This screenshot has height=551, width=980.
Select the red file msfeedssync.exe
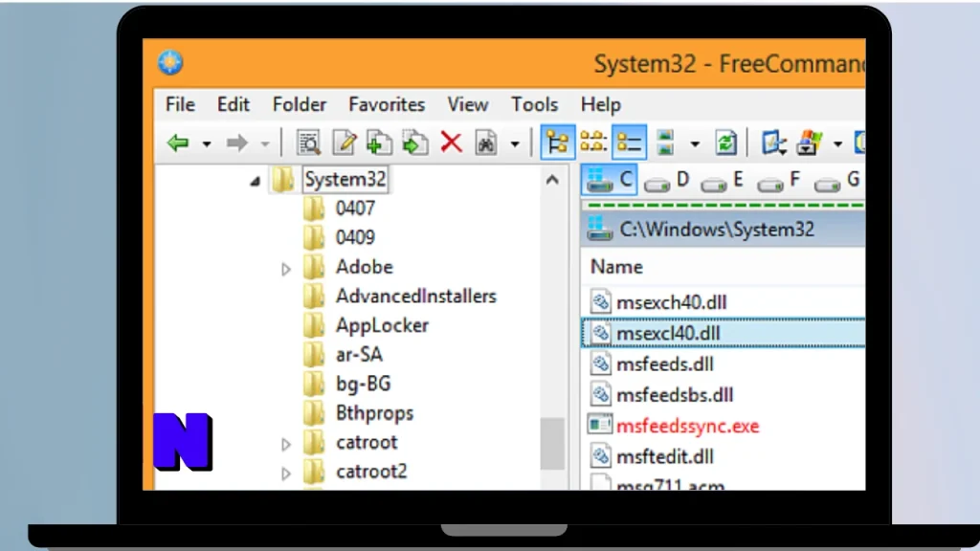click(687, 426)
